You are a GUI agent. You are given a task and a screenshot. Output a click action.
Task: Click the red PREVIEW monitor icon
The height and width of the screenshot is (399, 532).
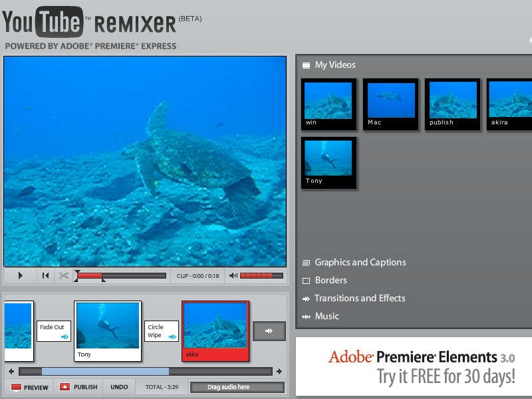point(16,387)
